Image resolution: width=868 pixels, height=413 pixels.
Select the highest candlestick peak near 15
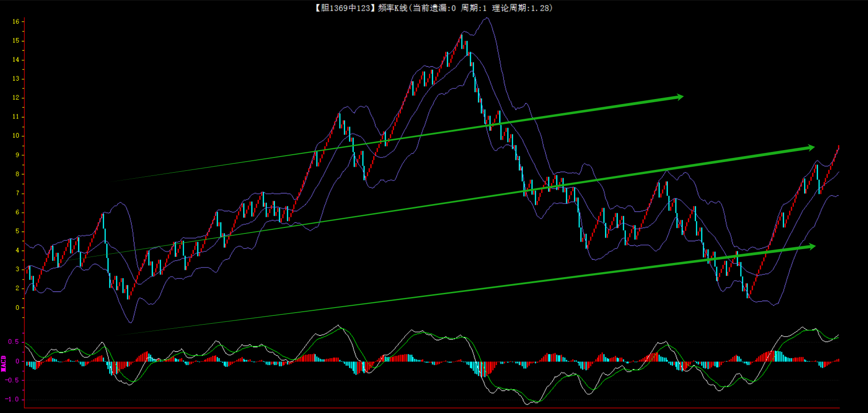coord(462,36)
